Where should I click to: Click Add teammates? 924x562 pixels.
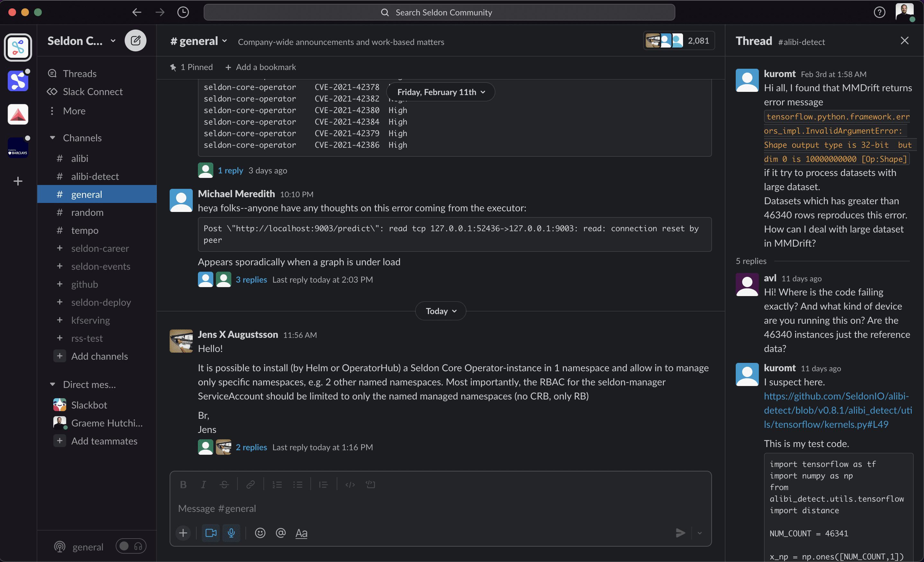pos(97,441)
